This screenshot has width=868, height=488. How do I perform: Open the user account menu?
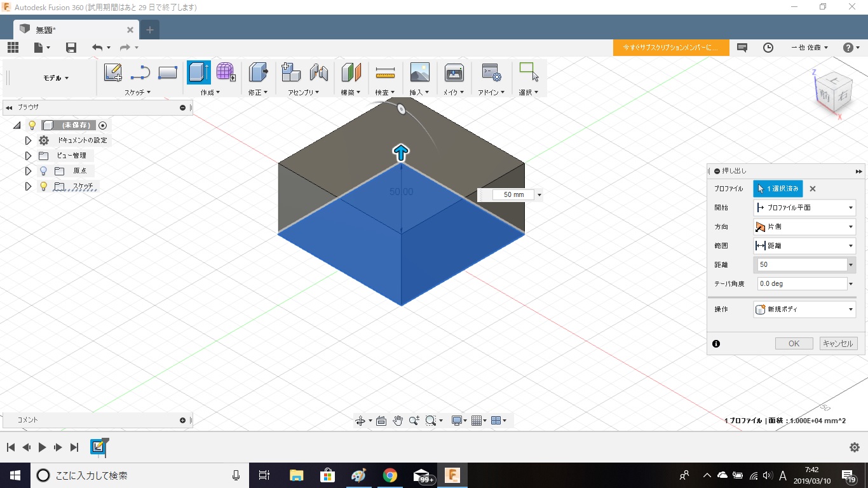(810, 48)
